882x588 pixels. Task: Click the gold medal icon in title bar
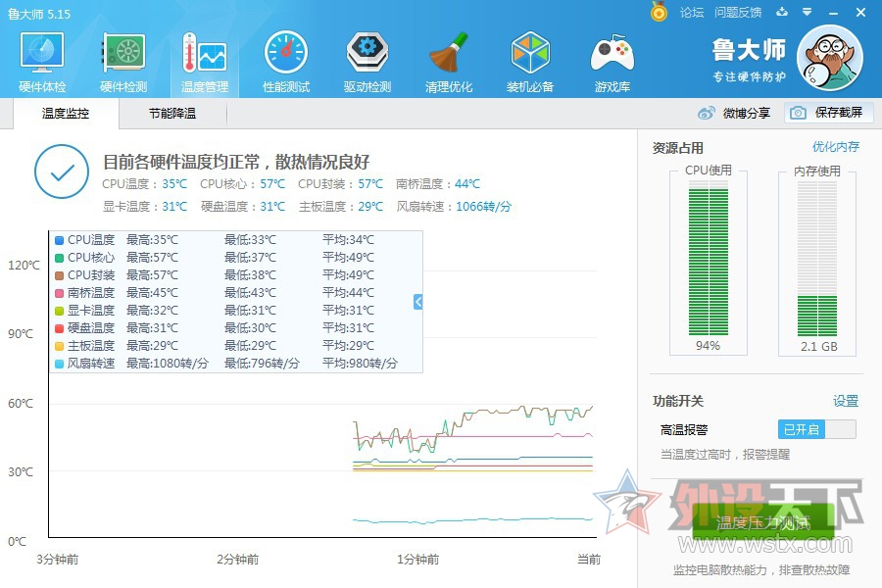point(659,11)
